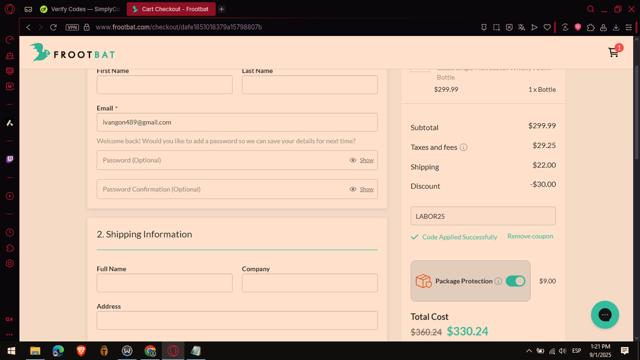Focus the Last Name field

point(309,85)
